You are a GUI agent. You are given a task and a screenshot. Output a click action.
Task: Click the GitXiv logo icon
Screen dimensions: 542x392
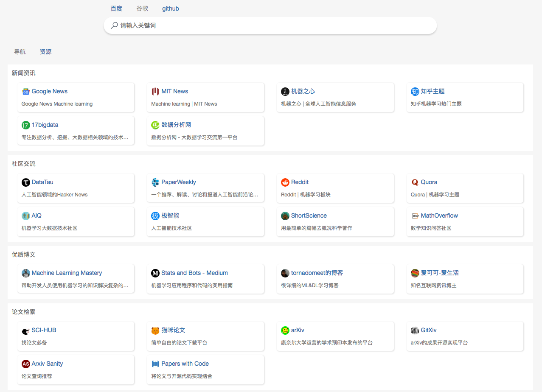point(415,330)
